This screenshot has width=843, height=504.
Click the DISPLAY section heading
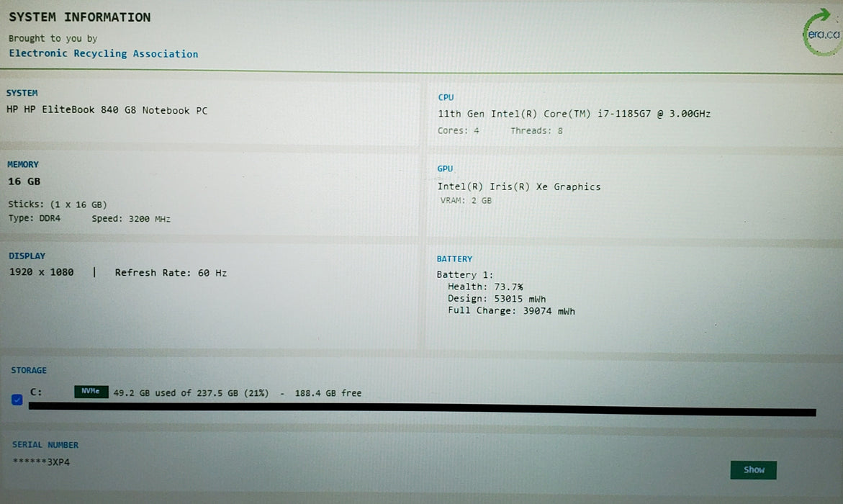click(x=27, y=256)
